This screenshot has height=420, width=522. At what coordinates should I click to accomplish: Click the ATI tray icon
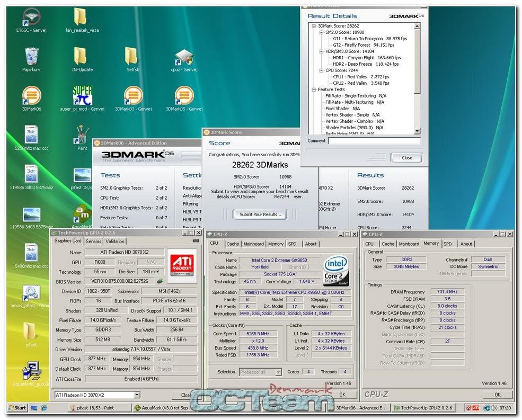pyautogui.click(x=476, y=408)
